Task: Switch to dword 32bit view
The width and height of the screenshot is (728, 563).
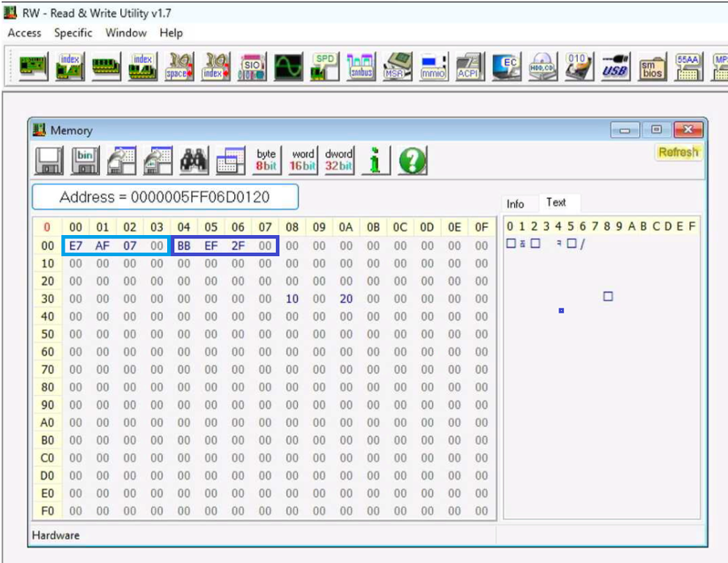Action: [x=340, y=161]
